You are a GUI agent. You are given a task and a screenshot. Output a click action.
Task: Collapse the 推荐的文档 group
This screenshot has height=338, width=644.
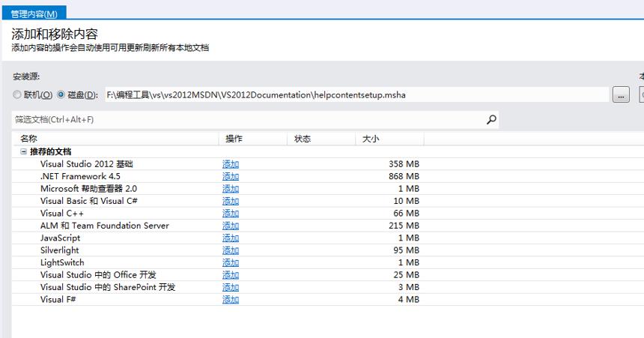coord(23,151)
